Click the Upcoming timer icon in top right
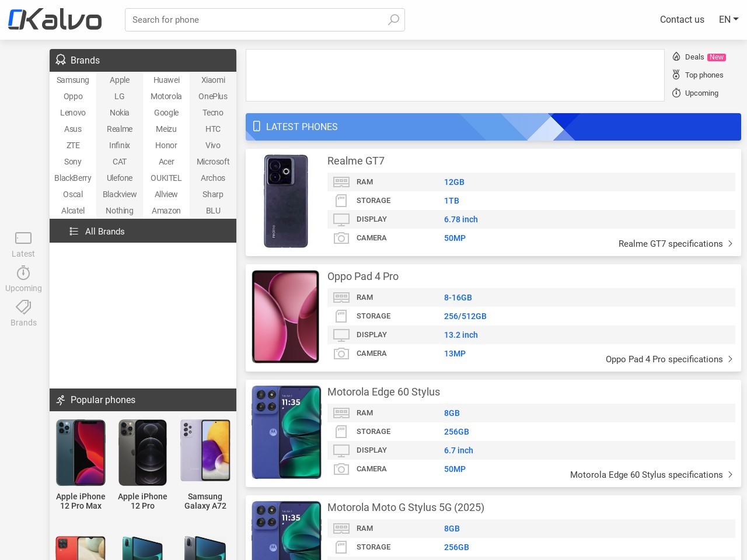The height and width of the screenshot is (560, 747). click(676, 93)
